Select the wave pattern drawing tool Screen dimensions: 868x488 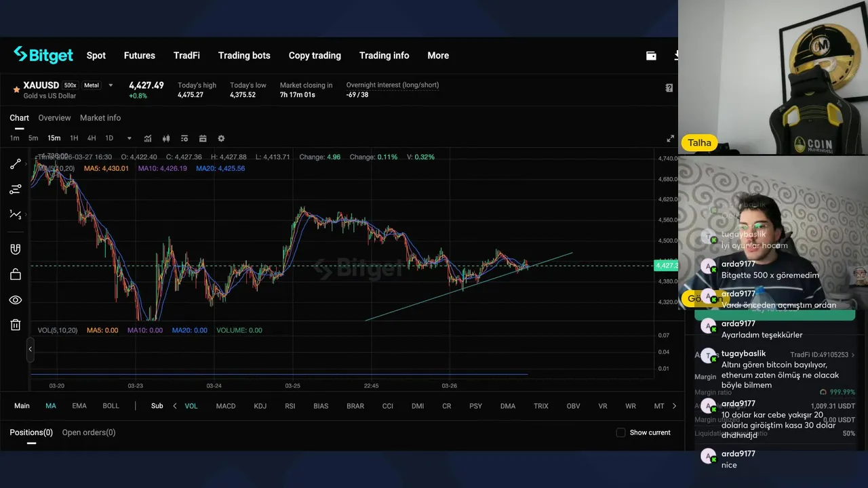tap(15, 214)
